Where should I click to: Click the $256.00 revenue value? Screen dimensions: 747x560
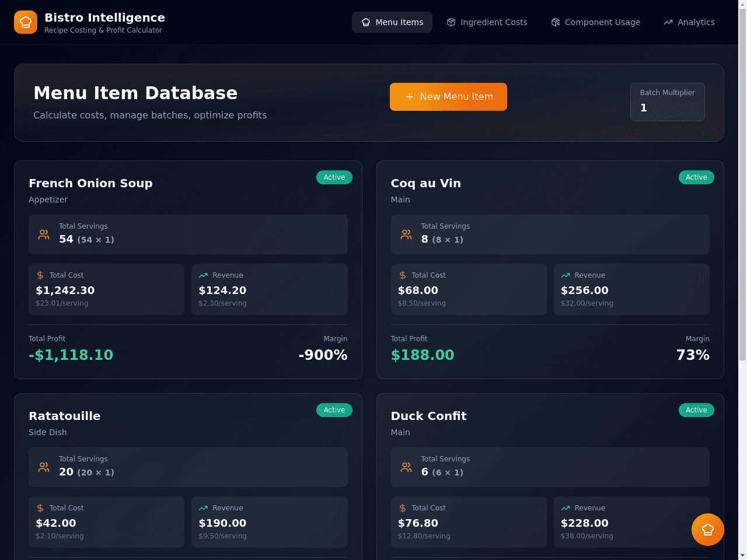pos(585,290)
